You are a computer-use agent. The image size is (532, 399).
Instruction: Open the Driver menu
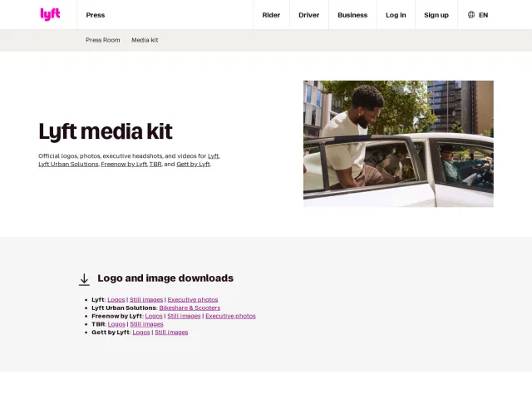[x=308, y=15]
